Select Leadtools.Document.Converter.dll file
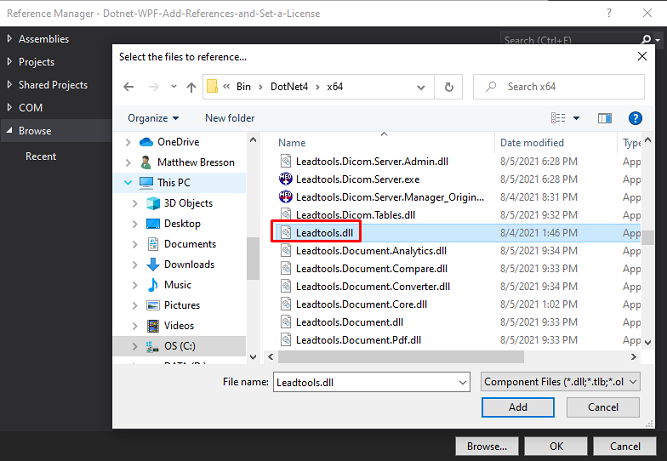 click(x=373, y=287)
